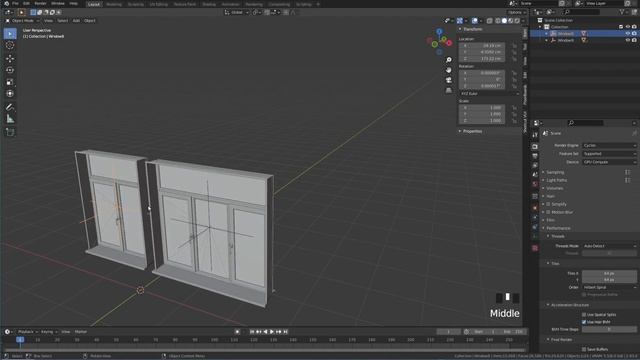
Task: Switch perspective/orthographic grid icon
Action: click(x=449, y=90)
